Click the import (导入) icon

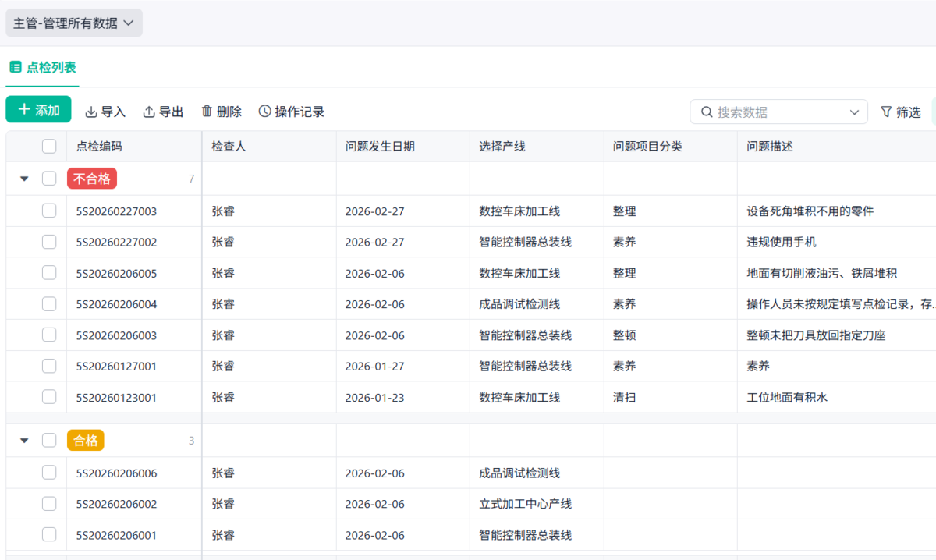(91, 112)
